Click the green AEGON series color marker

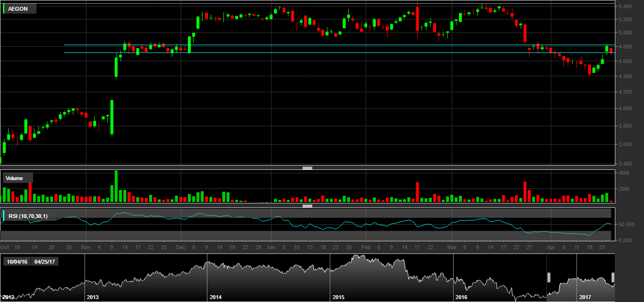[x=4, y=9]
